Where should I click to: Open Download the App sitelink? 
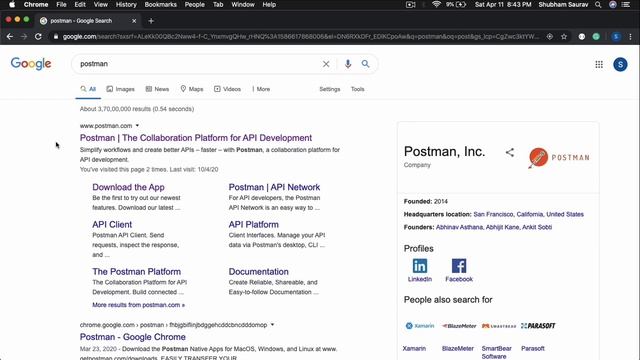(x=128, y=187)
